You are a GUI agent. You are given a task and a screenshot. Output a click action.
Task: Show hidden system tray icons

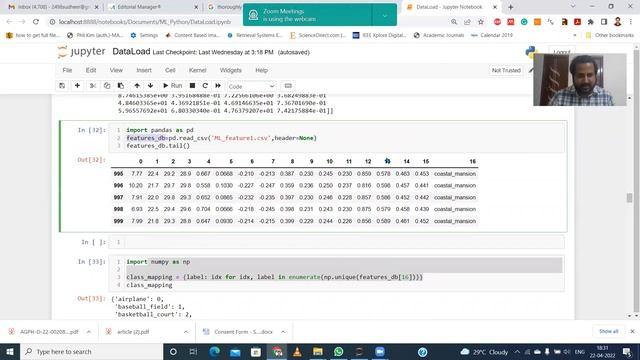coord(517,351)
